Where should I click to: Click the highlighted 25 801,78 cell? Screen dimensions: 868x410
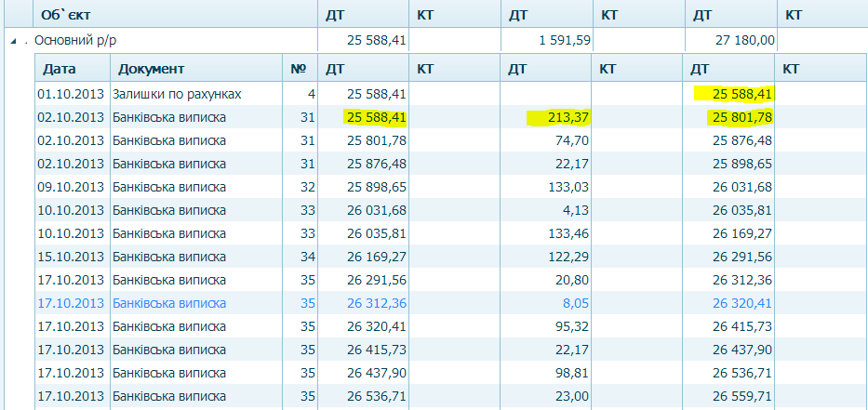(741, 117)
